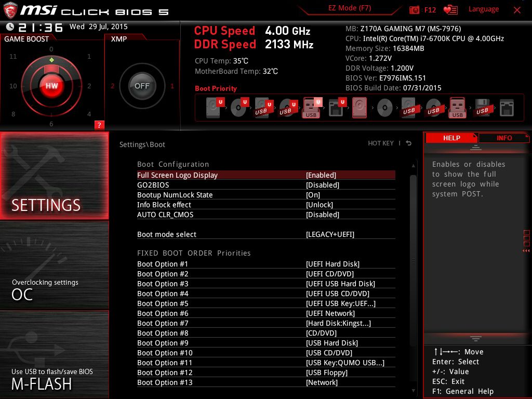Click the MSI dragon shield logo
This screenshot has width=532, height=399.
click(x=10, y=10)
